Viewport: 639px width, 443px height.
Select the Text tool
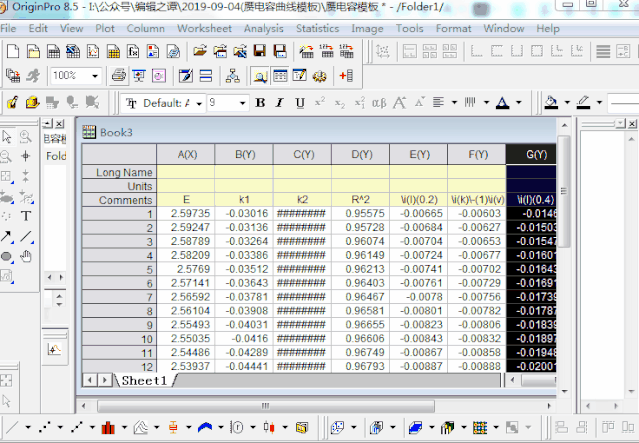coord(26,216)
